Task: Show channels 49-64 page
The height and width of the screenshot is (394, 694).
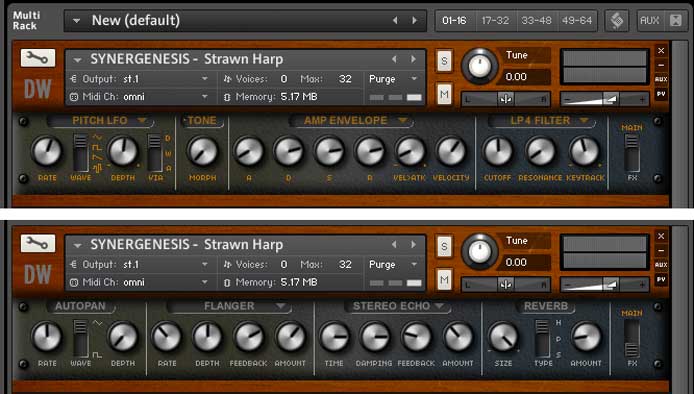Action: click(x=577, y=20)
